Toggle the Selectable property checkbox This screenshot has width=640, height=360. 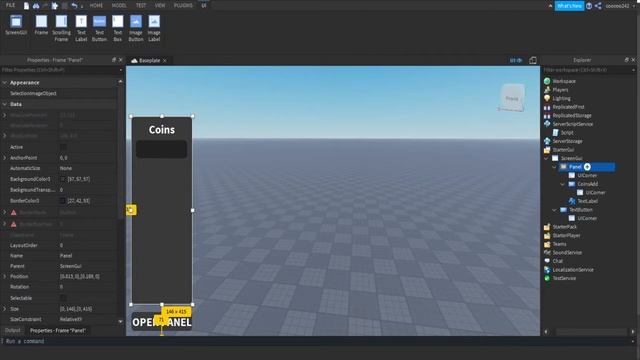[63, 298]
